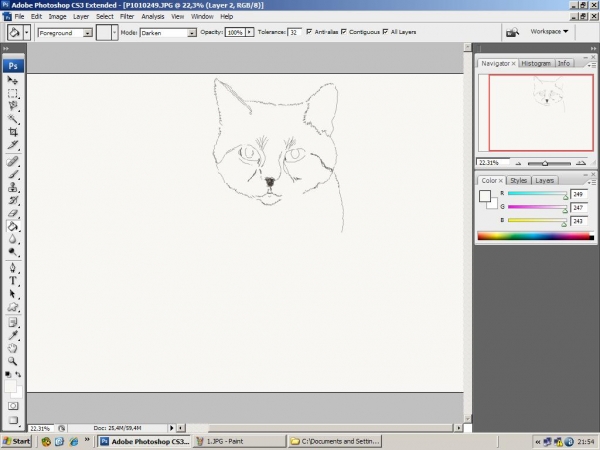600x450 pixels.
Task: Open C:\Documents and Settings taskbar folder
Action: click(x=334, y=441)
